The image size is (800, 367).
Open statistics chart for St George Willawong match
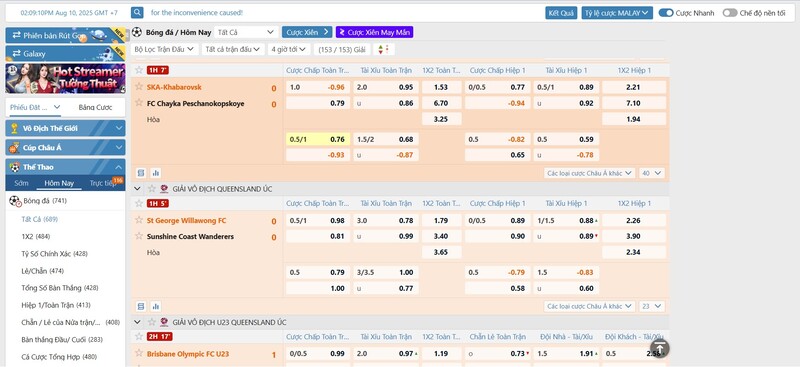(156, 306)
